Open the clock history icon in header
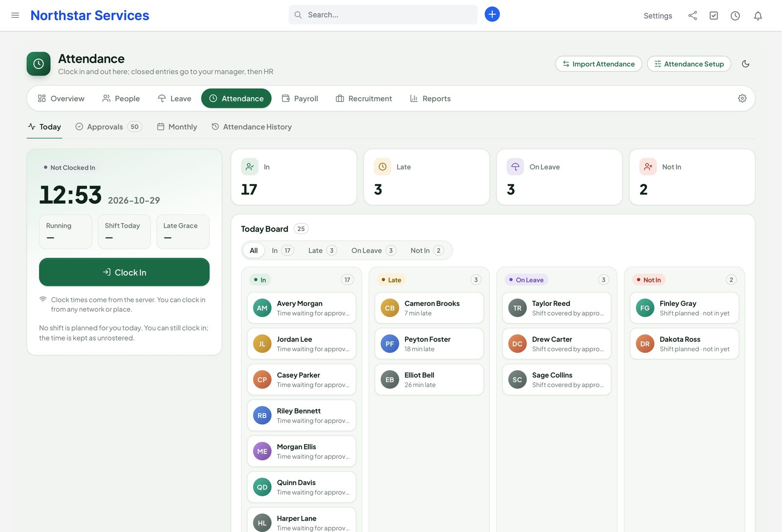The width and height of the screenshot is (782, 532). point(735,16)
